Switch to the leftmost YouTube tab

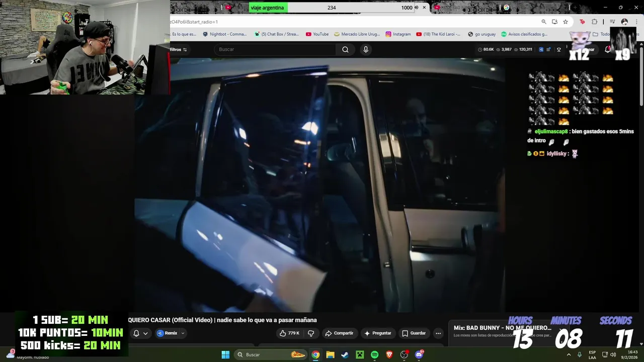pos(228,8)
